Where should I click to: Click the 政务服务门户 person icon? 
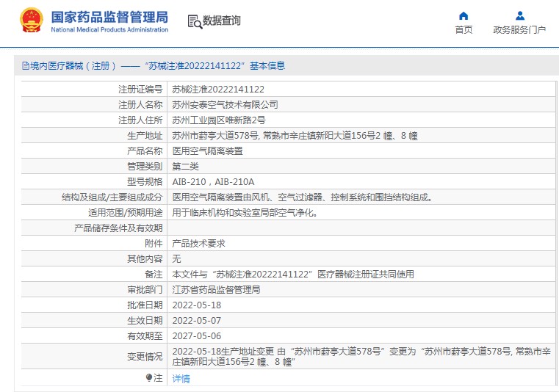(520, 15)
